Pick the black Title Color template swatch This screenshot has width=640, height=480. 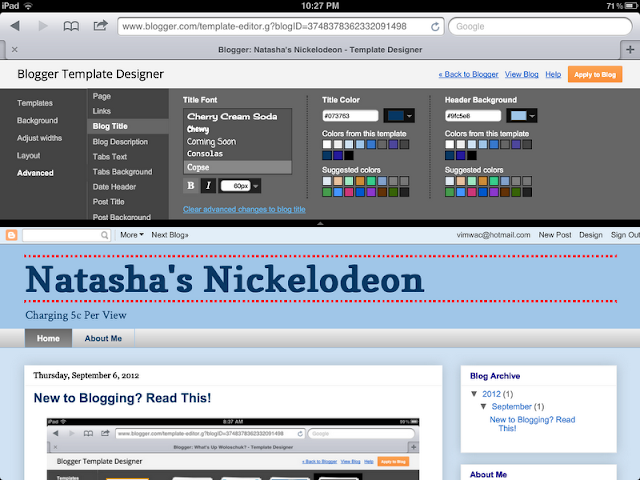(x=349, y=156)
